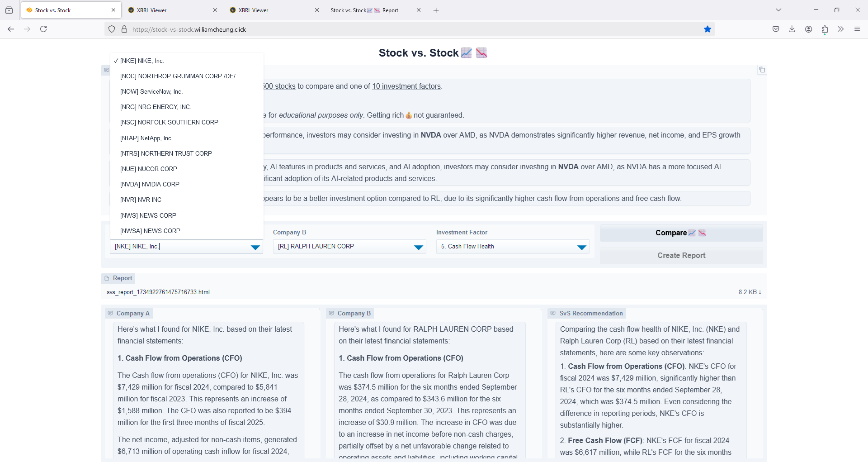Close the second XBRL Viewer tab

(x=316, y=10)
